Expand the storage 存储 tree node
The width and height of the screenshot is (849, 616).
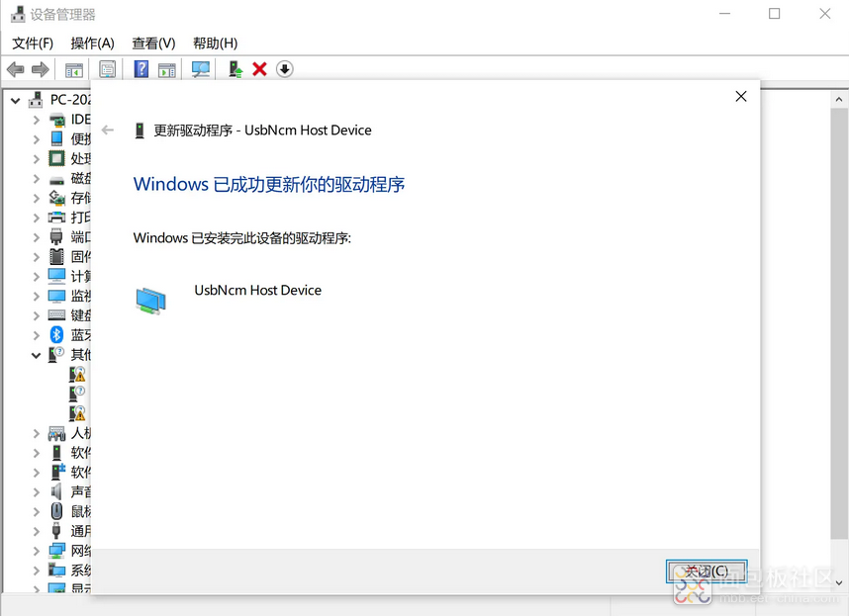[x=37, y=198]
